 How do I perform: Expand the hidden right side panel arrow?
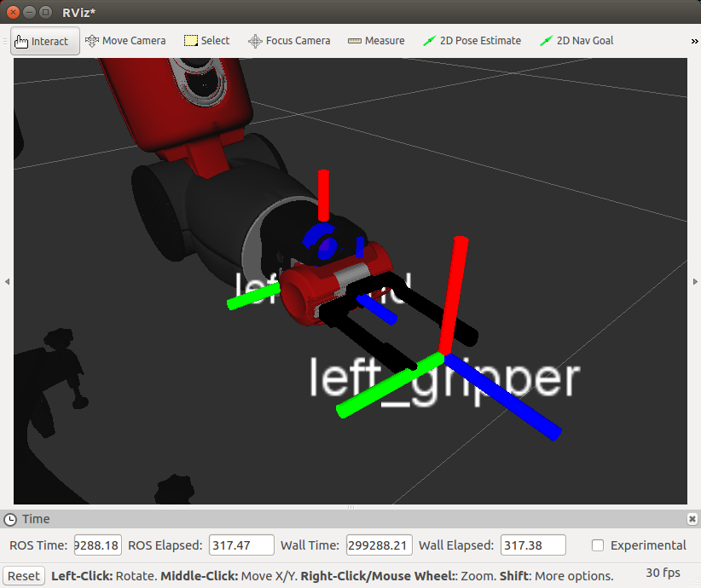point(695,281)
